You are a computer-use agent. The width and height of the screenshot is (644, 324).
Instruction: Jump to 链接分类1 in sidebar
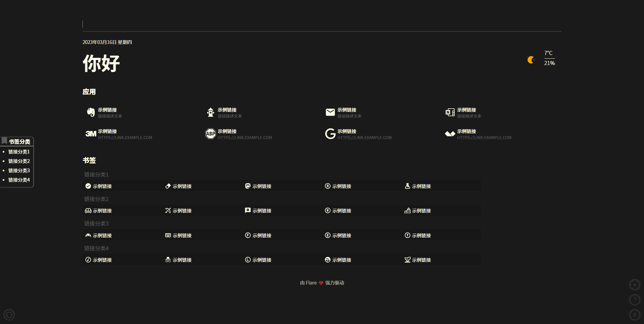[19, 152]
